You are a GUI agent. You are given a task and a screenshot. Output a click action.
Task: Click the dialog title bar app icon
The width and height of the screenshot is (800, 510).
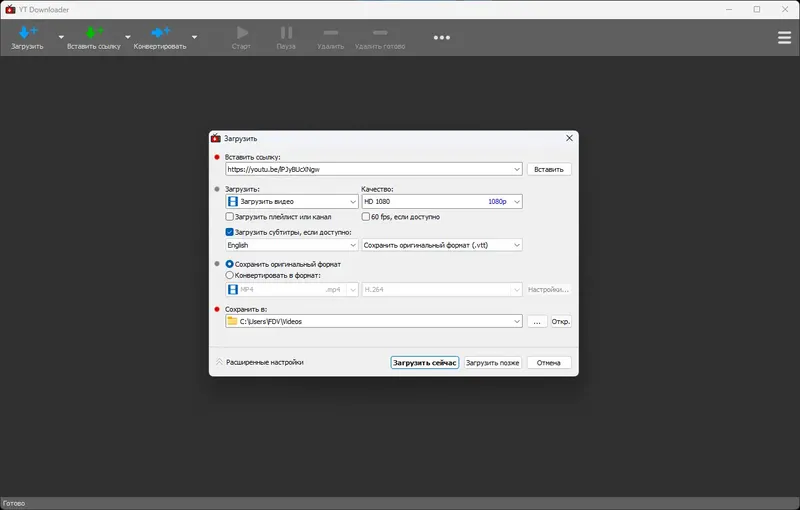[x=216, y=138]
